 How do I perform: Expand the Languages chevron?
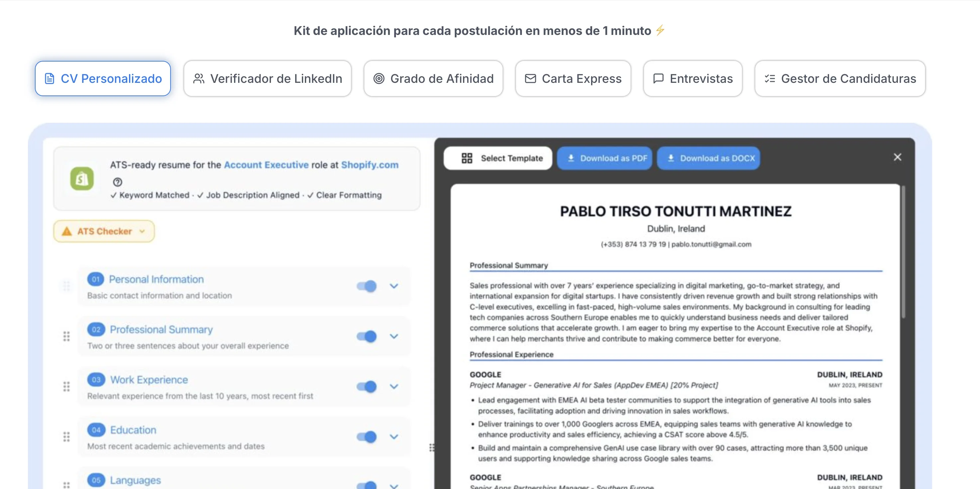point(394,486)
